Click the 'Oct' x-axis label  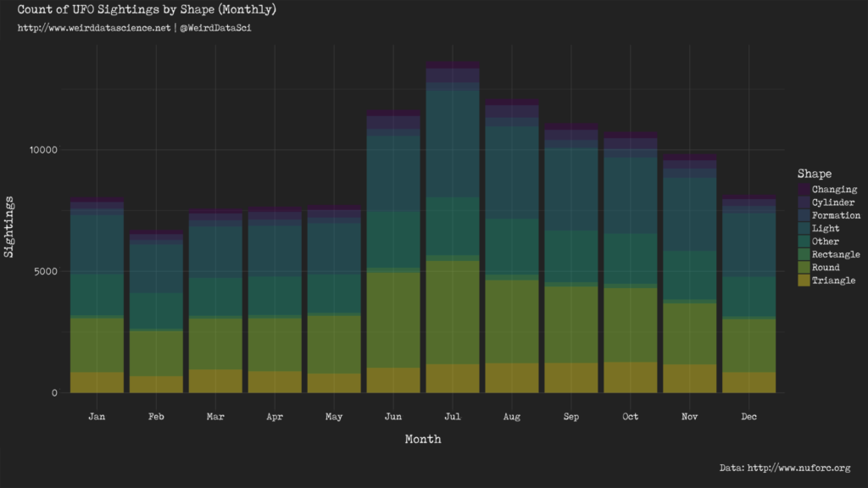[630, 417]
